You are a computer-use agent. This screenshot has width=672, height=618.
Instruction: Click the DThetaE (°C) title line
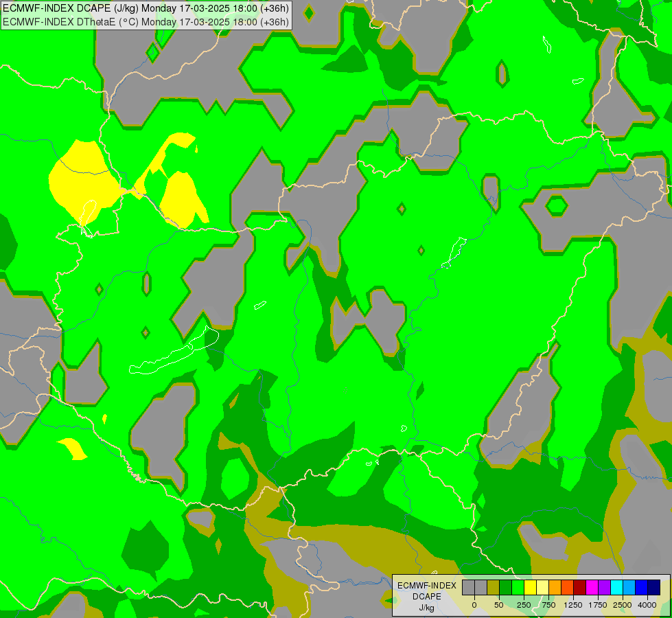[x=146, y=22]
